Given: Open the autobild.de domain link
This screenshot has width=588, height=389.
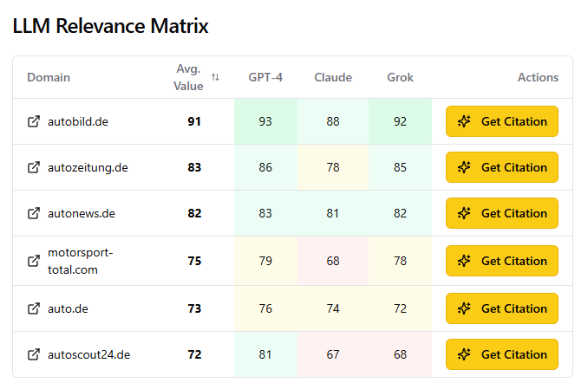Looking at the screenshot, I should 78,121.
